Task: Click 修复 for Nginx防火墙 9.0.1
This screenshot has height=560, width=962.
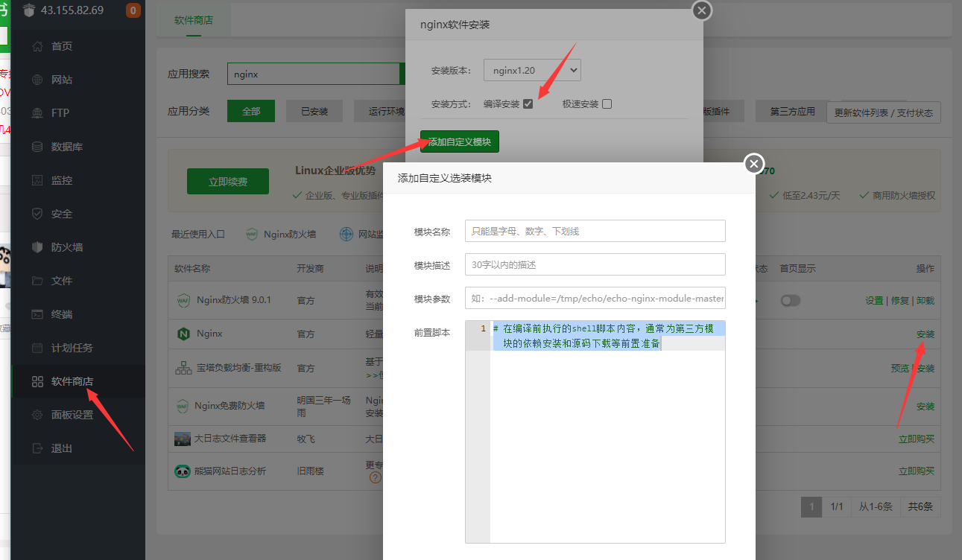Action: click(900, 301)
